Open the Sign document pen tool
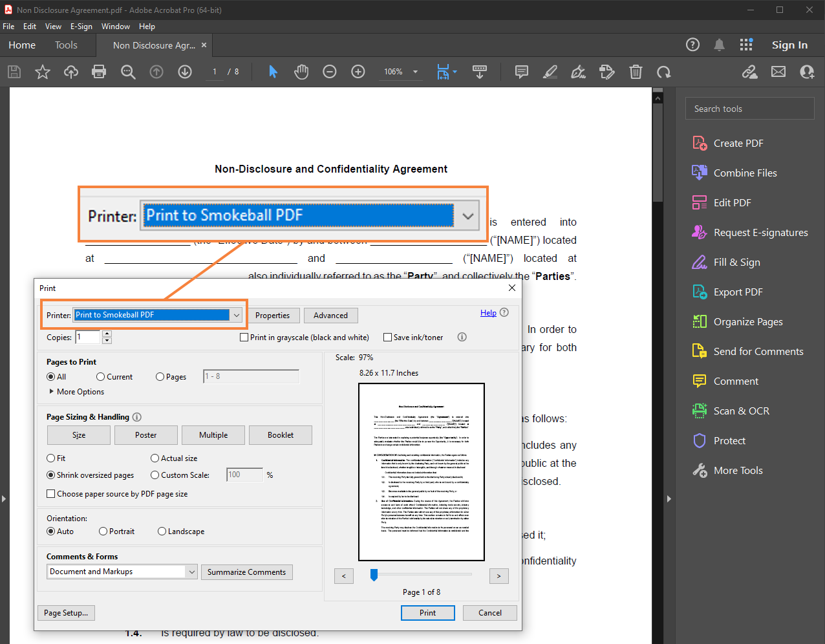Screen dimensions: 825x644 tap(579, 72)
